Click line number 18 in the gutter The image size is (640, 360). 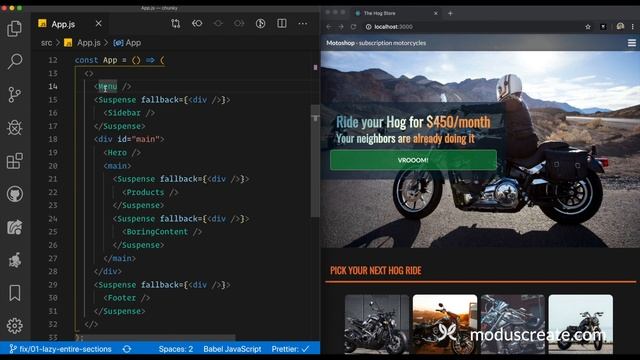click(x=53, y=139)
